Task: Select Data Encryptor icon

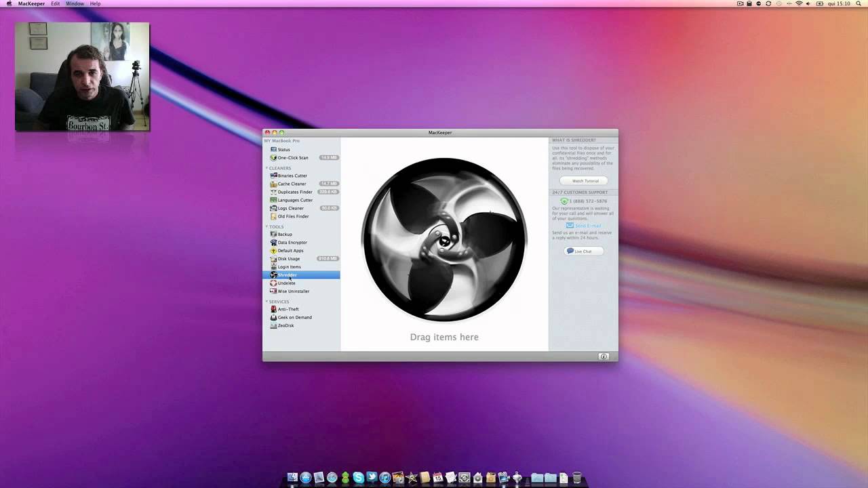Action: coord(273,242)
